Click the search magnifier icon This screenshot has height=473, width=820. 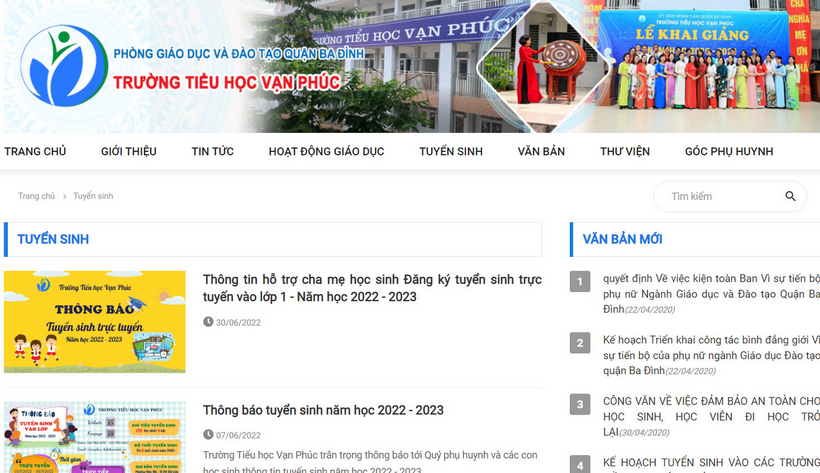790,197
